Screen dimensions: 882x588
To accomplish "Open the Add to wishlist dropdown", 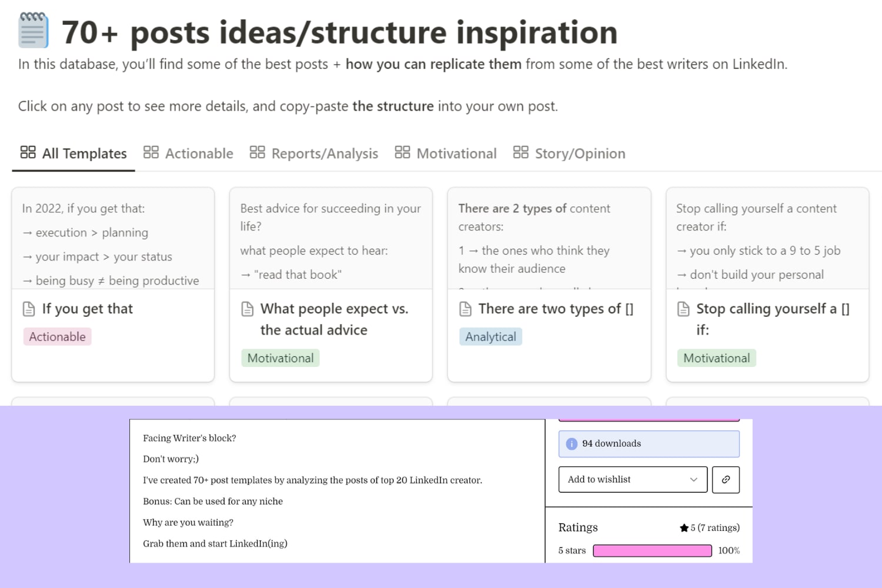I will click(x=633, y=480).
